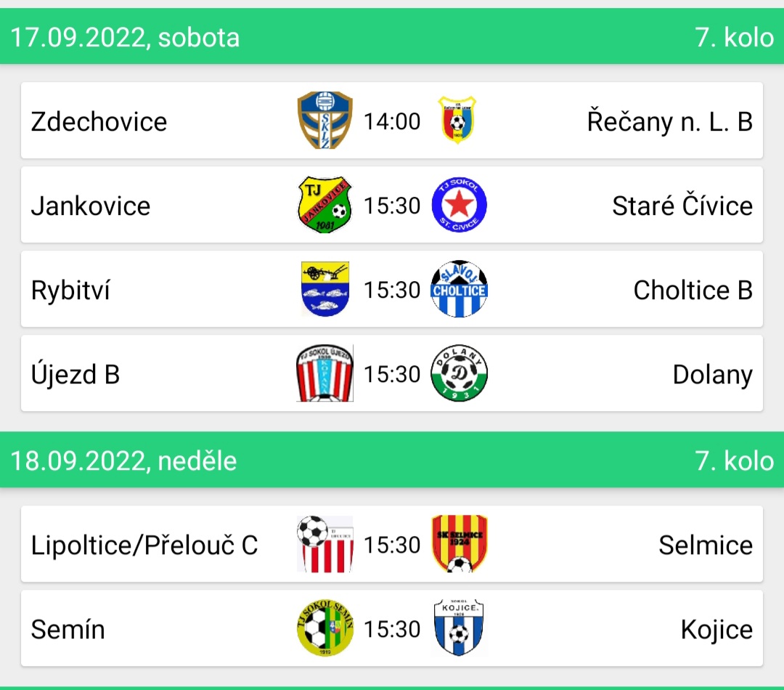Open the Zdechovice team name link
This screenshot has width=784, height=690.
pos(99,121)
